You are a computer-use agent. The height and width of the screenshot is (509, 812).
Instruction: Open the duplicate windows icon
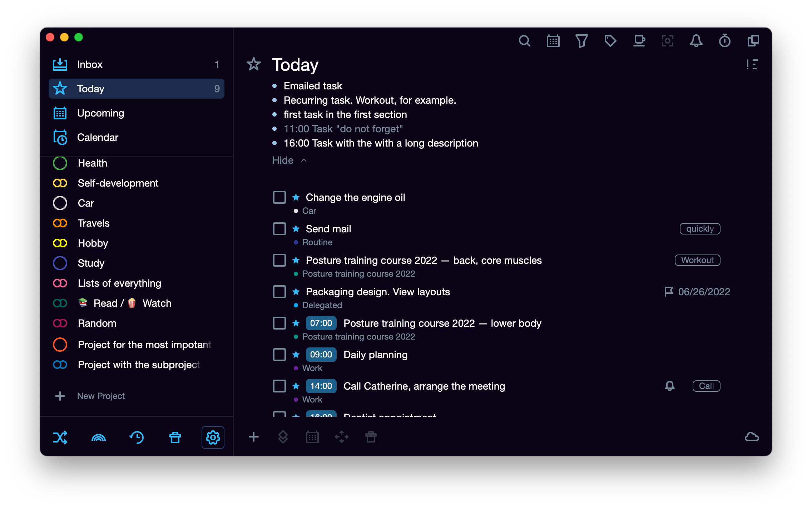pyautogui.click(x=753, y=41)
